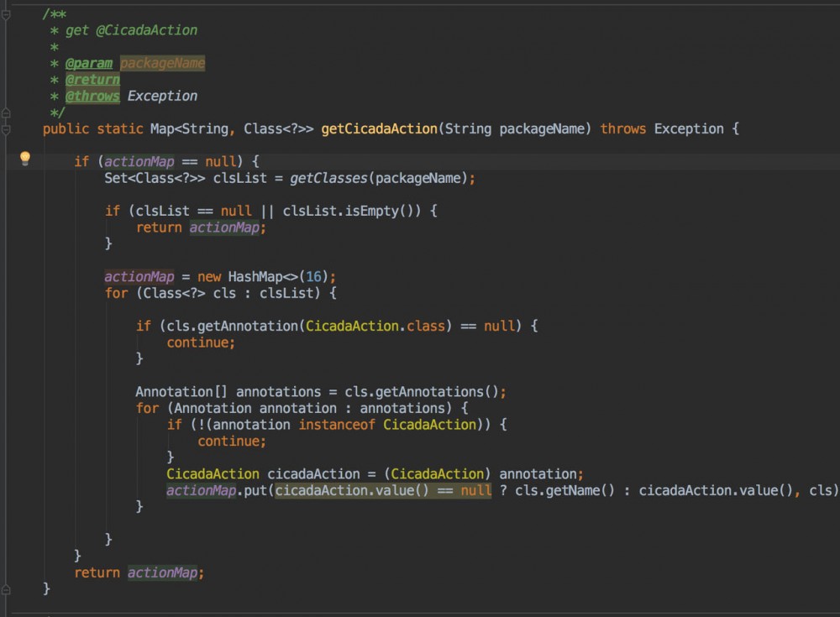This screenshot has width=840, height=617.
Task: Collapse the Javadoc comment at its opening fold marker
Action: [7, 15]
